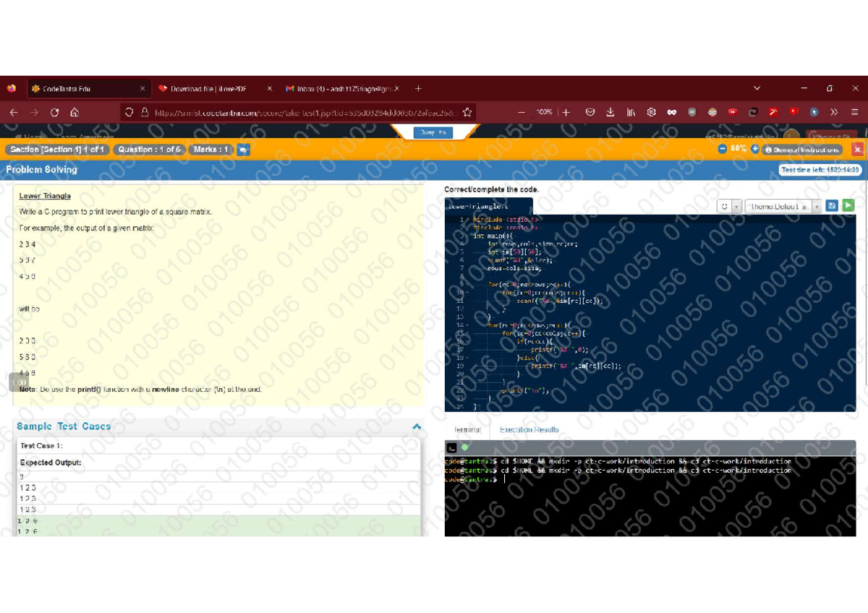The image size is (868, 613).
Task: Open the reset code dropdown arrow
Action: 736,206
